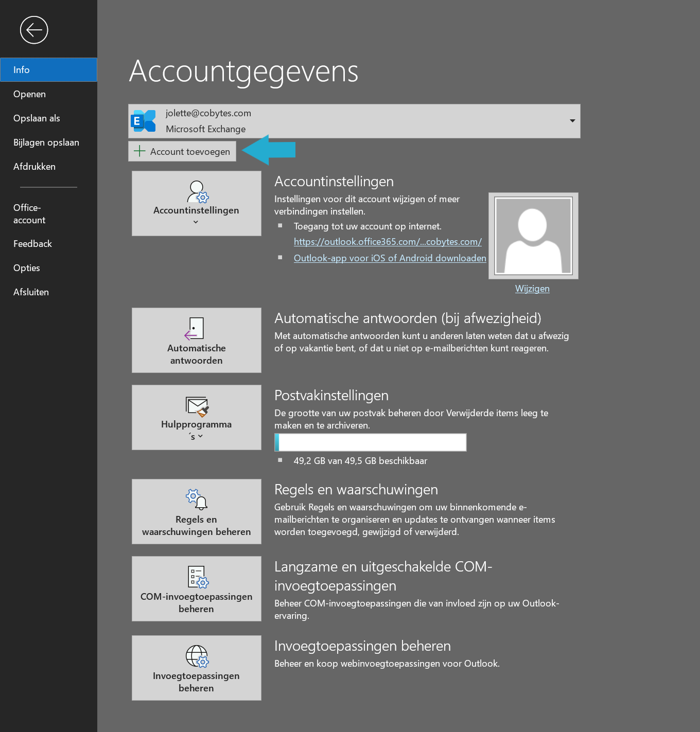Open the Opties menu item
Screen dimensions: 700x732
[27, 268]
